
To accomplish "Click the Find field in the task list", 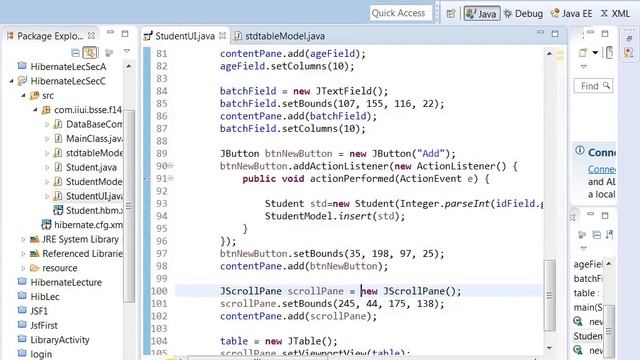I will click(593, 86).
